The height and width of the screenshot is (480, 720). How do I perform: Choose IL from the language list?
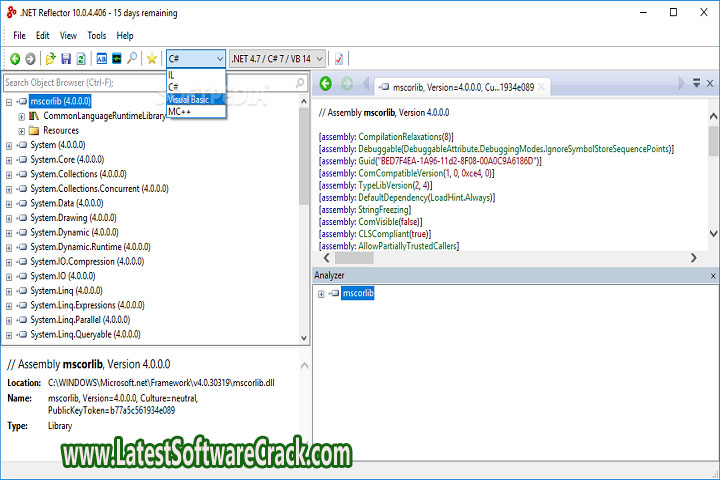tap(196, 75)
